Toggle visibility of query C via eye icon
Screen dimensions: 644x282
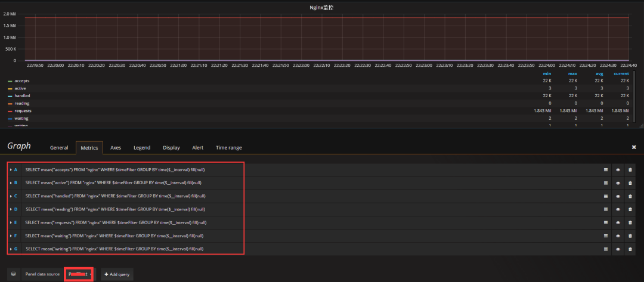pos(618,196)
